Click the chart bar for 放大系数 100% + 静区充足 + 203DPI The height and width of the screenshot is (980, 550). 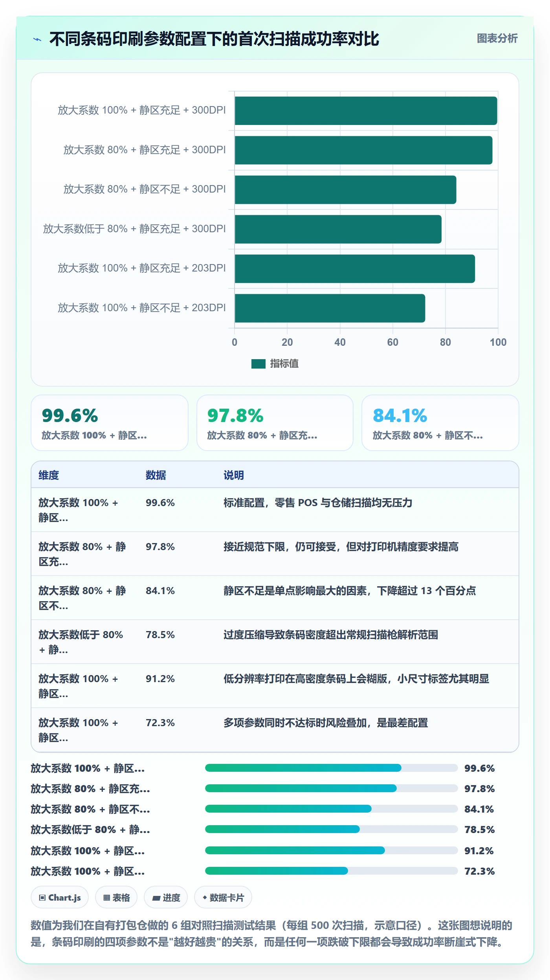(355, 269)
